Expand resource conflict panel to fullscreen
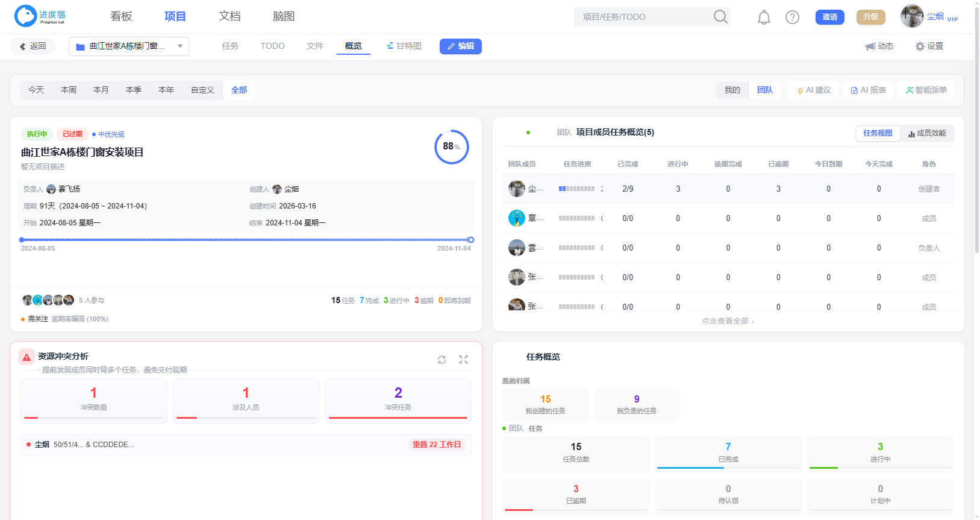This screenshot has width=980, height=520. coord(463,360)
